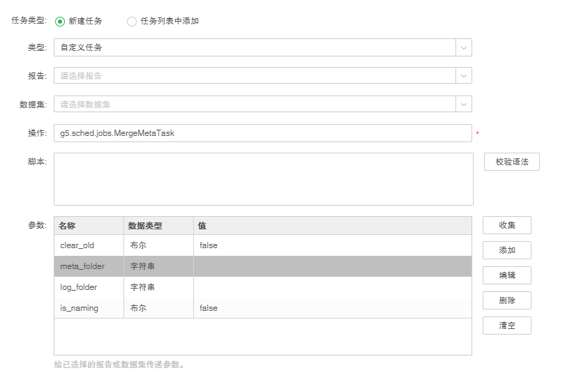Select the log_folder parameter row
Screen dimensions: 588x375
point(262,287)
